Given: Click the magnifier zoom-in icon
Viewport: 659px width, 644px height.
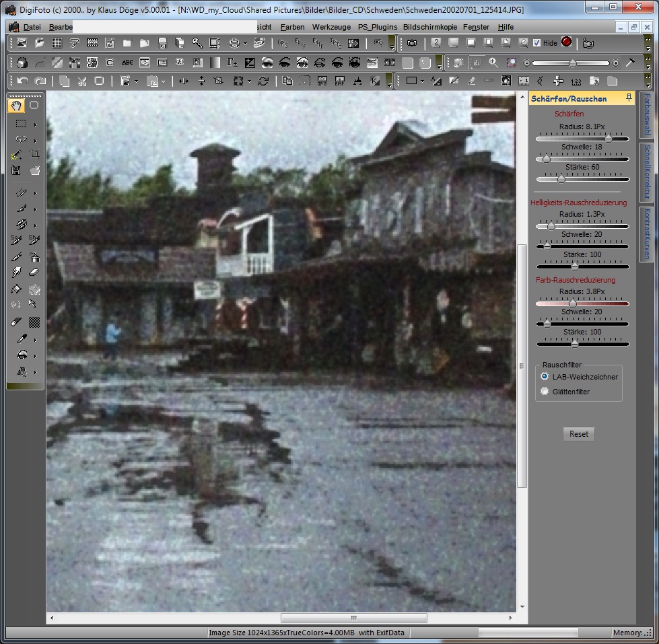Looking at the screenshot, I should (493, 63).
